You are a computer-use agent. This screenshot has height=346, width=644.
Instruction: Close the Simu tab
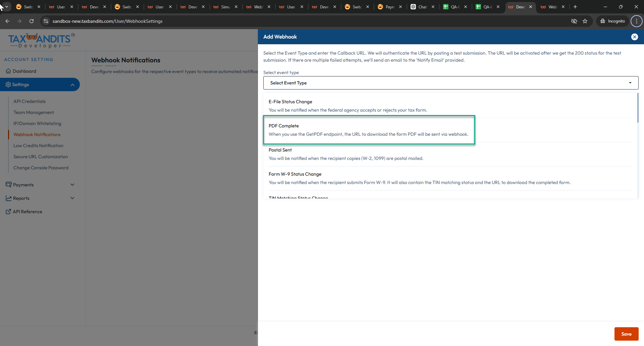(x=236, y=7)
